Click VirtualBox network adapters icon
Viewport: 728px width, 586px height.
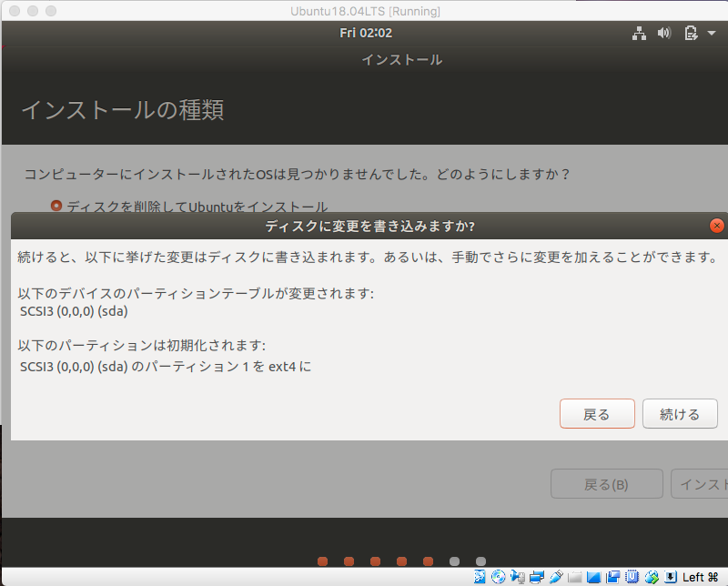pos(537,577)
